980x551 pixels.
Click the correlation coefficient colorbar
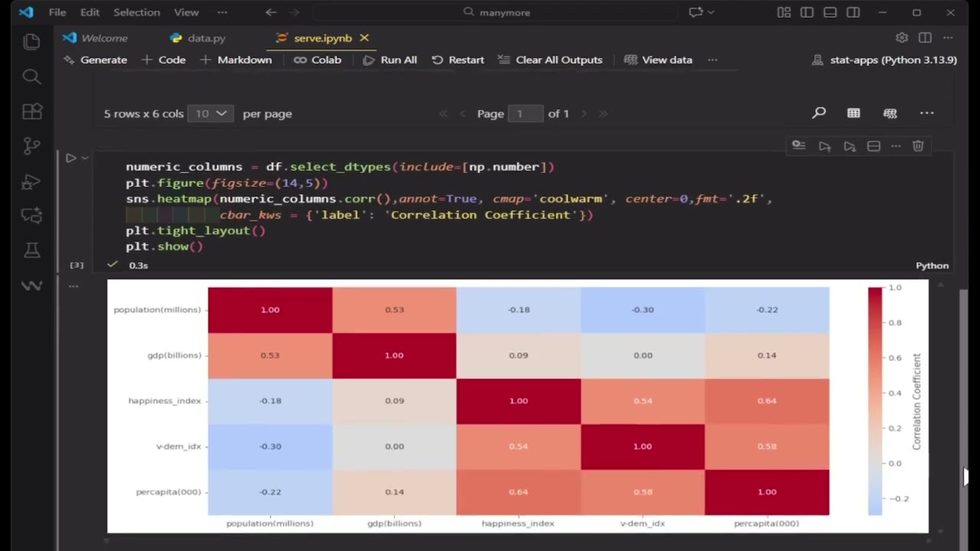[x=875, y=401]
